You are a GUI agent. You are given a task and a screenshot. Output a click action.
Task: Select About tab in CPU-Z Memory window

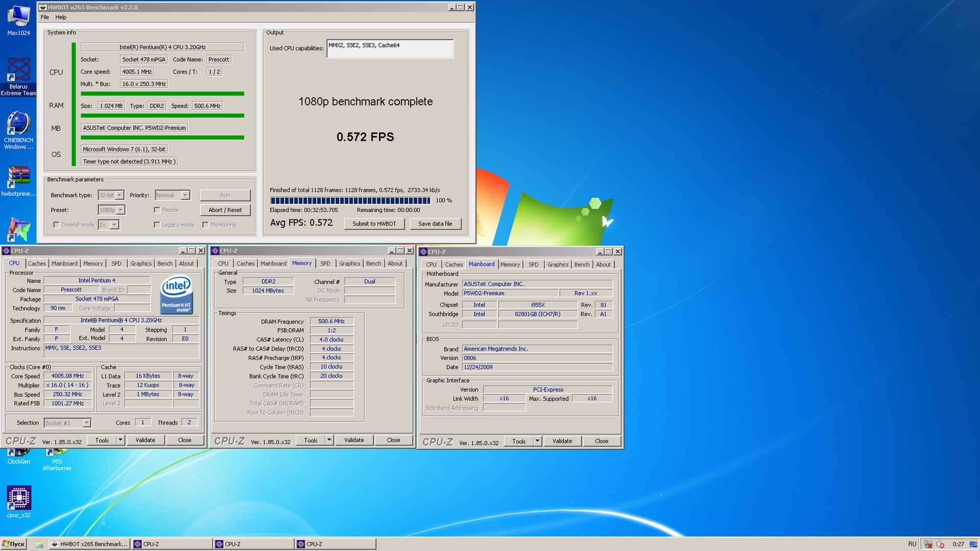click(395, 263)
